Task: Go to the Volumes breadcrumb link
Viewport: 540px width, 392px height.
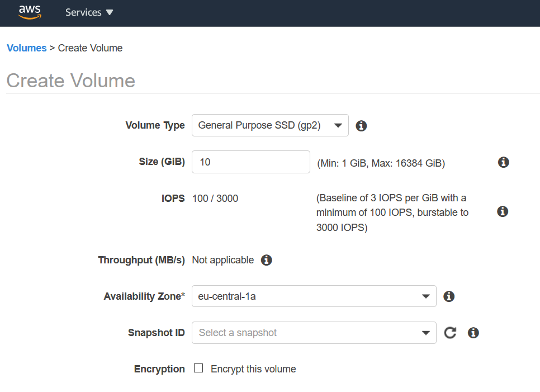Action: click(27, 48)
